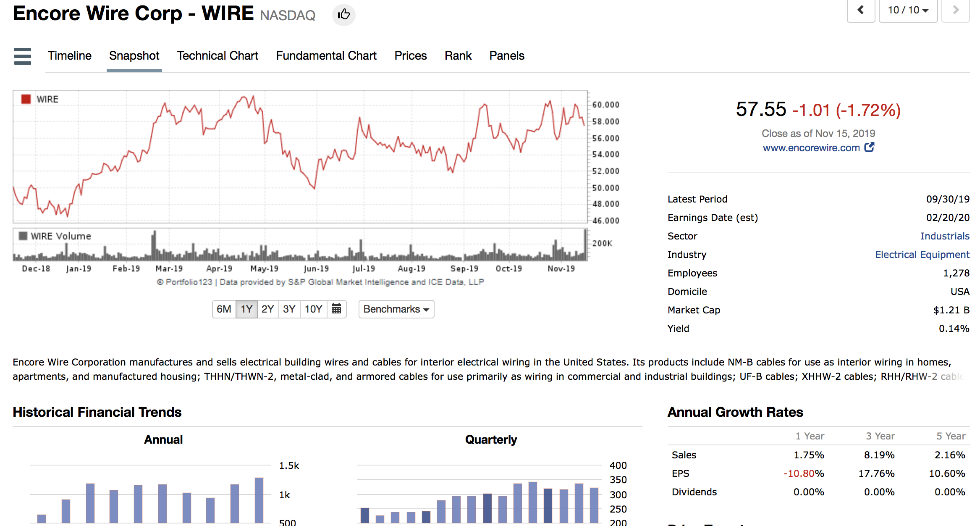Viewport: 980px width, 526px height.
Task: Open the custom date calendar icon
Action: [x=336, y=309]
